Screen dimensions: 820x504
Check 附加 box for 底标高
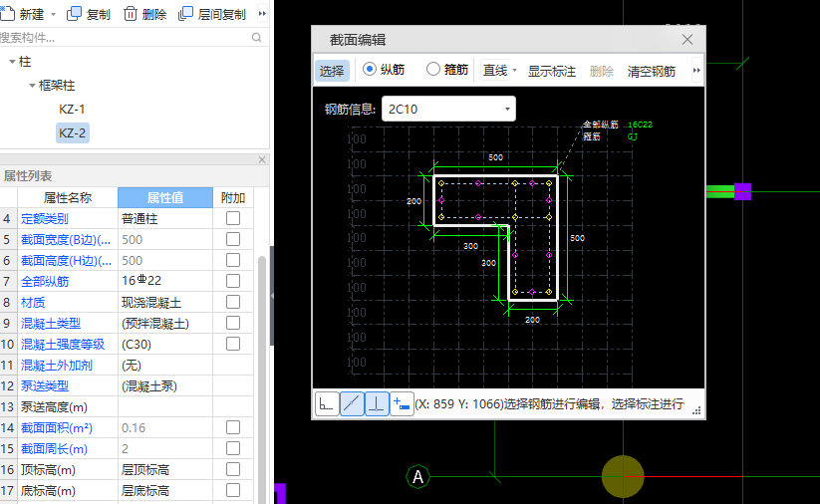233,490
